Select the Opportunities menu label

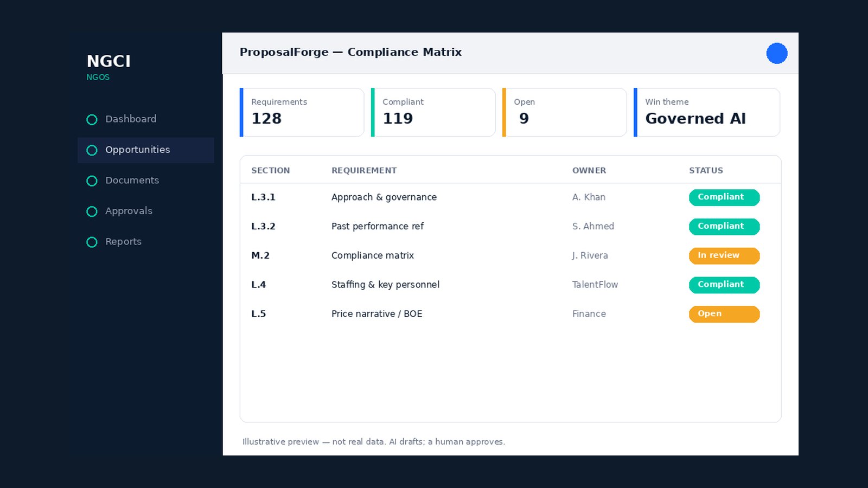tap(138, 150)
